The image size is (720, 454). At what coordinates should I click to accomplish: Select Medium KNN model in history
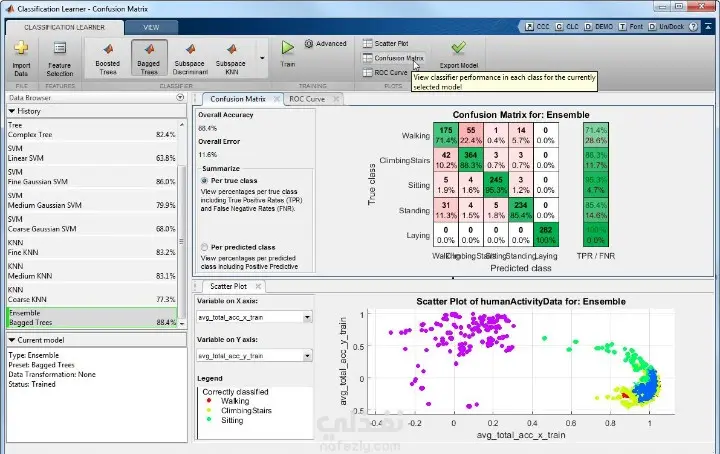pyautogui.click(x=92, y=271)
